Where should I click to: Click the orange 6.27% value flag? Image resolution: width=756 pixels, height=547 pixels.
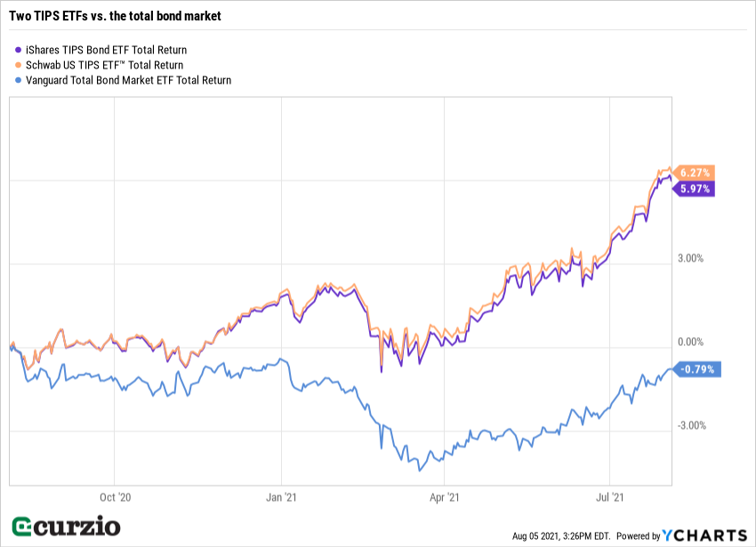[694, 173]
